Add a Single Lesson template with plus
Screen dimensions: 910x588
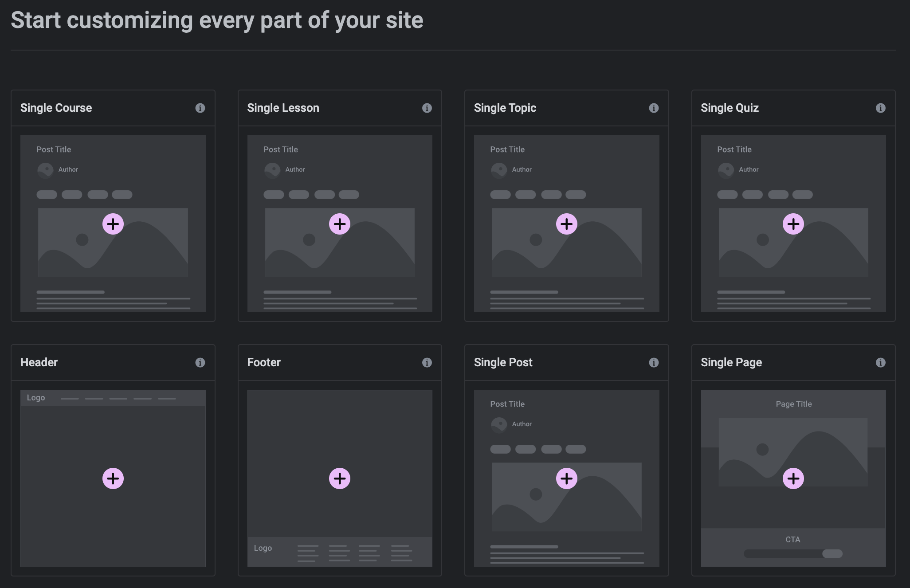(340, 224)
